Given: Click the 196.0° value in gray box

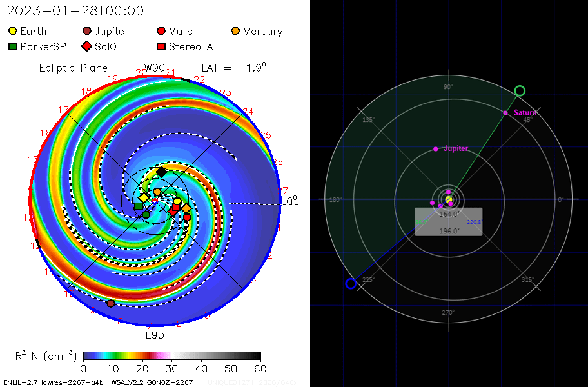Looking at the screenshot, I should click(449, 231).
